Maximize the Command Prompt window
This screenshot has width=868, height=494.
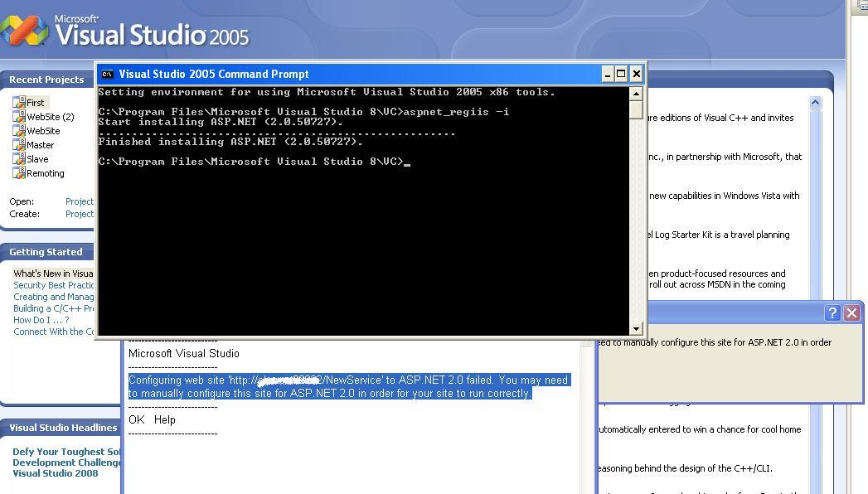coord(621,74)
